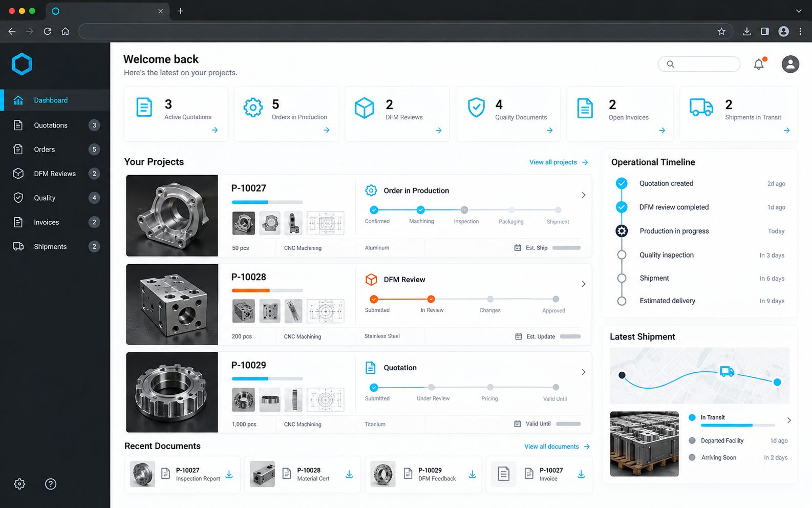Image resolution: width=812 pixels, height=508 pixels.
Task: Click the Active Quotations card arrow
Action: [x=215, y=130]
